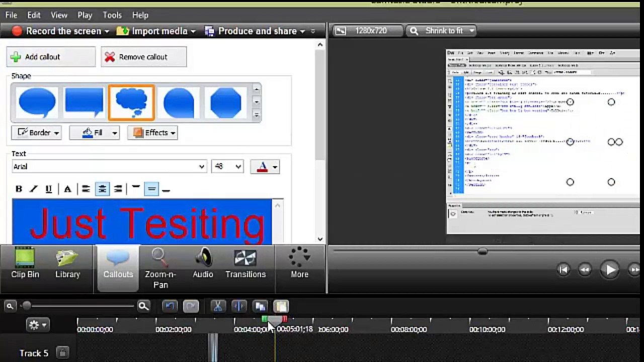This screenshot has width=644, height=362.
Task: Zoom in the timeline with plus magnifier
Action: (143, 306)
